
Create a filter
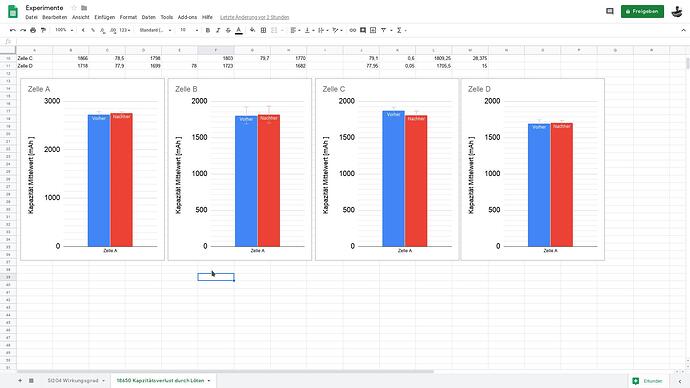tap(383, 30)
